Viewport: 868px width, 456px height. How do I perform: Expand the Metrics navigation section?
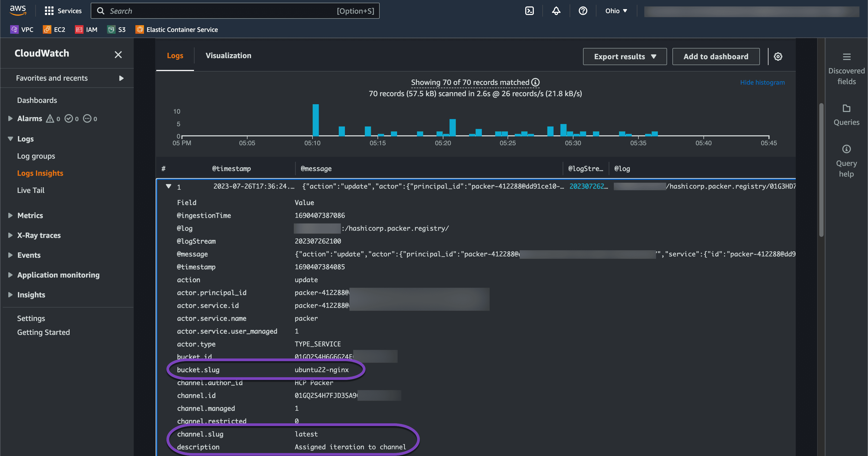point(10,215)
